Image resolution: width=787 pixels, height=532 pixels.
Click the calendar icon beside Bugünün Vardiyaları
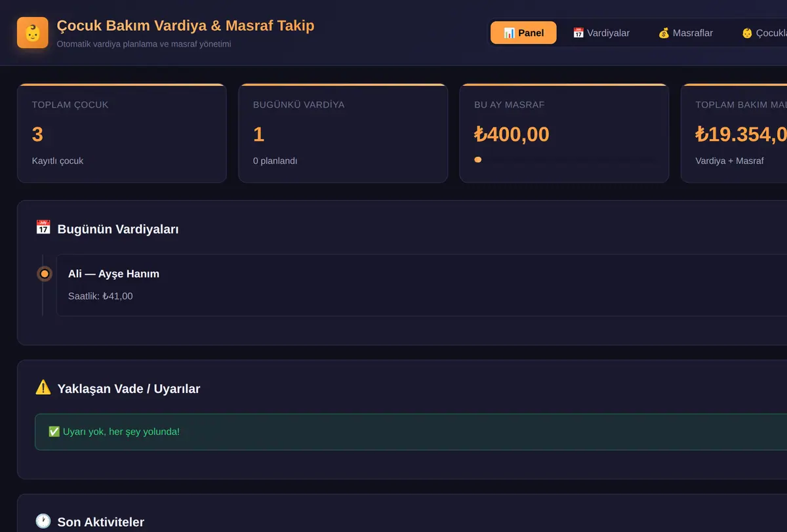coord(43,228)
